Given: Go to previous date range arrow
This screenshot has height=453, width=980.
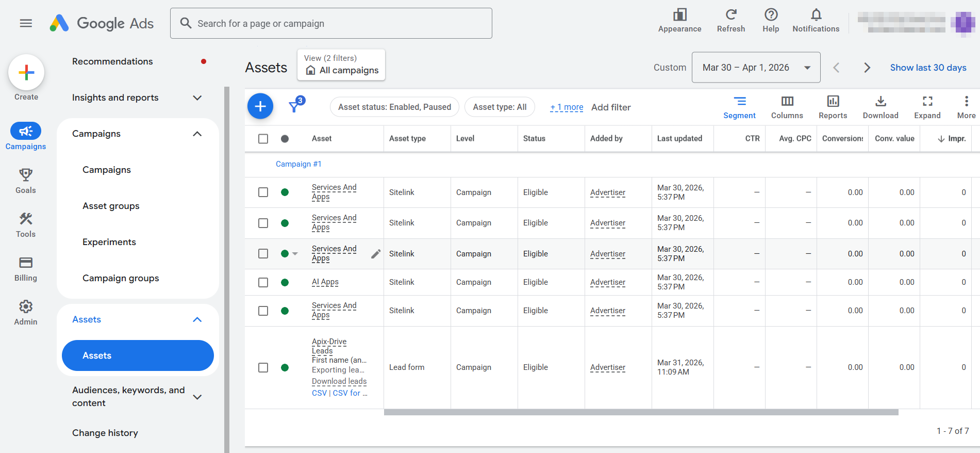Looking at the screenshot, I should [836, 68].
